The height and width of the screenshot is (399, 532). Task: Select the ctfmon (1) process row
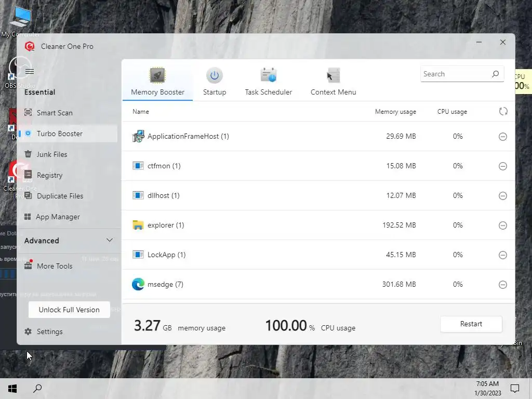(318, 166)
